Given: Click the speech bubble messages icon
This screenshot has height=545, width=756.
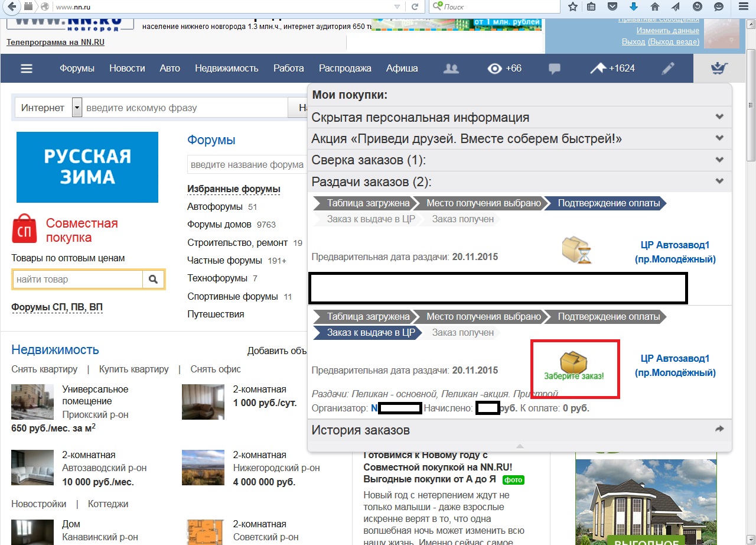Looking at the screenshot, I should pos(554,69).
